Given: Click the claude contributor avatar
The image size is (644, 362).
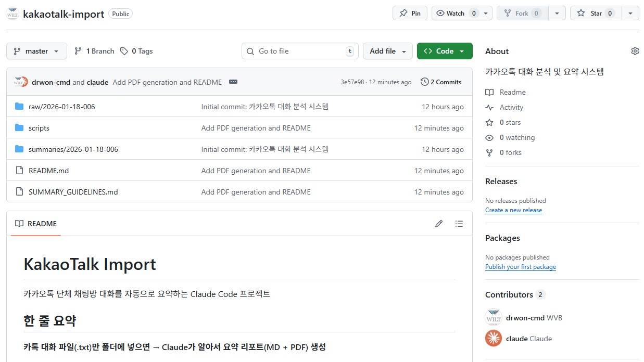Looking at the screenshot, I should tap(493, 339).
